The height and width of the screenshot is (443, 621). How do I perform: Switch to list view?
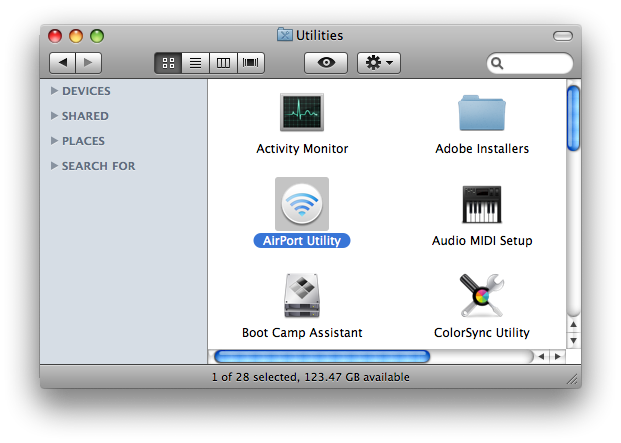pos(195,63)
